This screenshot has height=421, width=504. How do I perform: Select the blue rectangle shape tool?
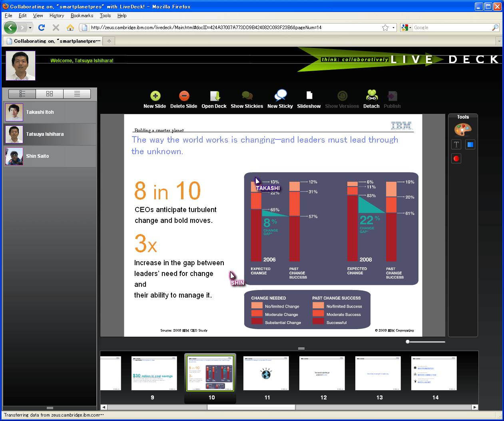(x=470, y=145)
